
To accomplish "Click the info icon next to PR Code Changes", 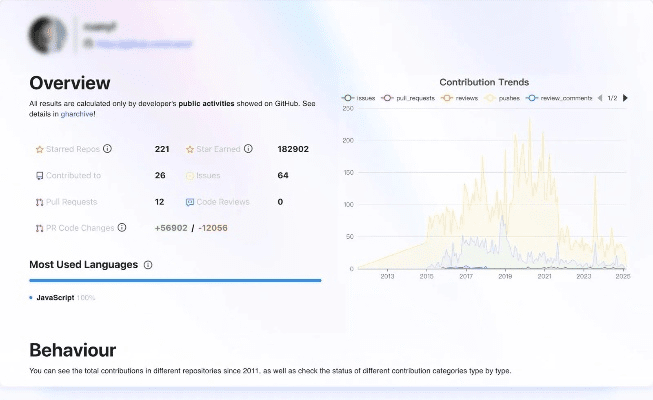I will coord(122,227).
